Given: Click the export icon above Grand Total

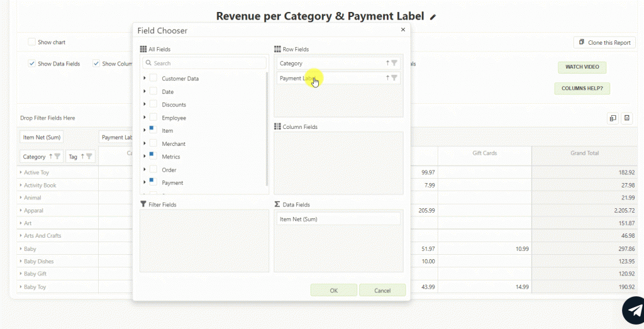Looking at the screenshot, I should pos(627,118).
